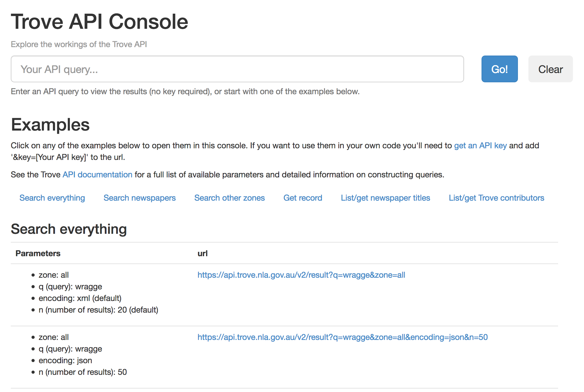Viewport: 584px width, 392px height.
Task: Load the wragge zone=all example URL
Action: click(301, 275)
